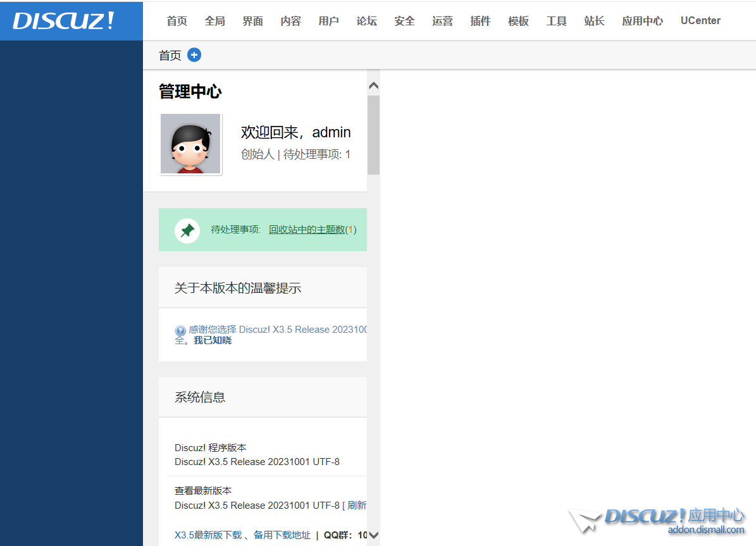Open the UCenter menu item
This screenshot has height=546, width=756.
coord(700,21)
